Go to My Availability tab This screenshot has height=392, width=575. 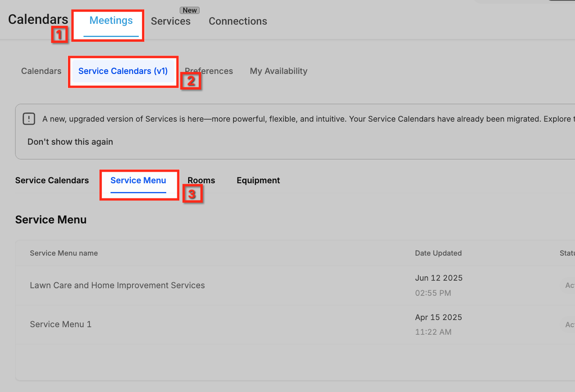[x=279, y=71]
